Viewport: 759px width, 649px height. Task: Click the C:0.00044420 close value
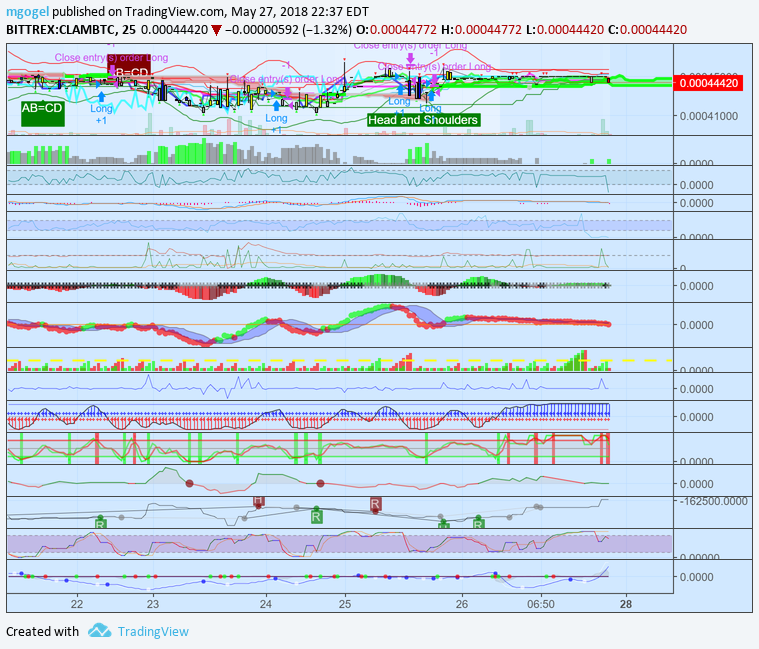[647, 30]
